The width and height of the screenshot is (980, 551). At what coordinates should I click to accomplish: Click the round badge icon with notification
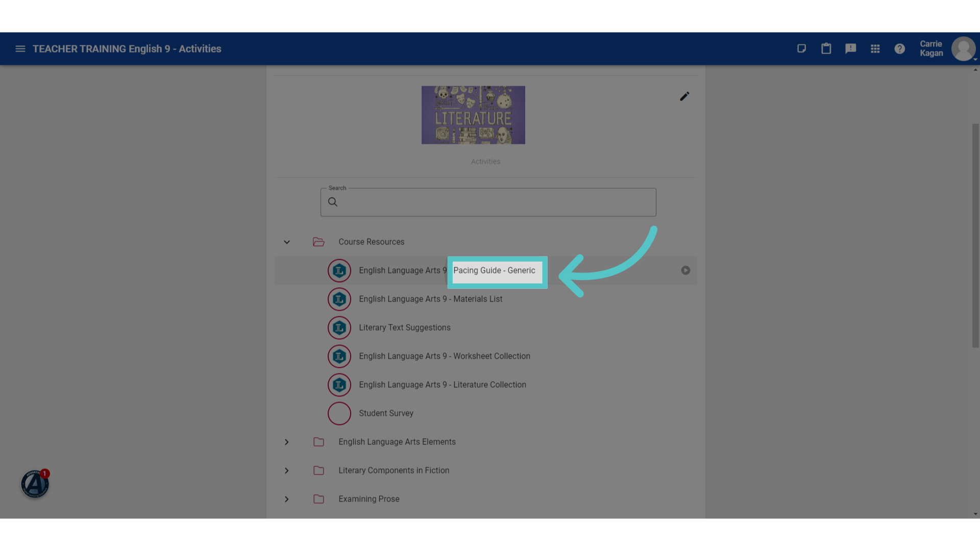tap(35, 484)
